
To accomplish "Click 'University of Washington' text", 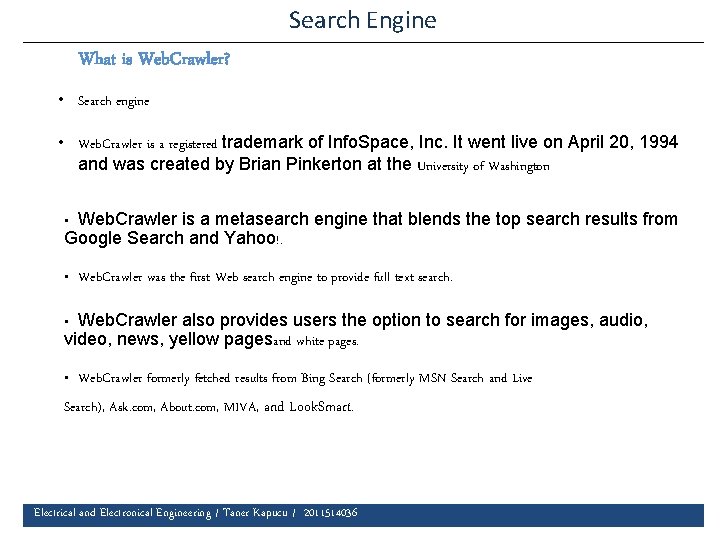I will pos(483,166).
